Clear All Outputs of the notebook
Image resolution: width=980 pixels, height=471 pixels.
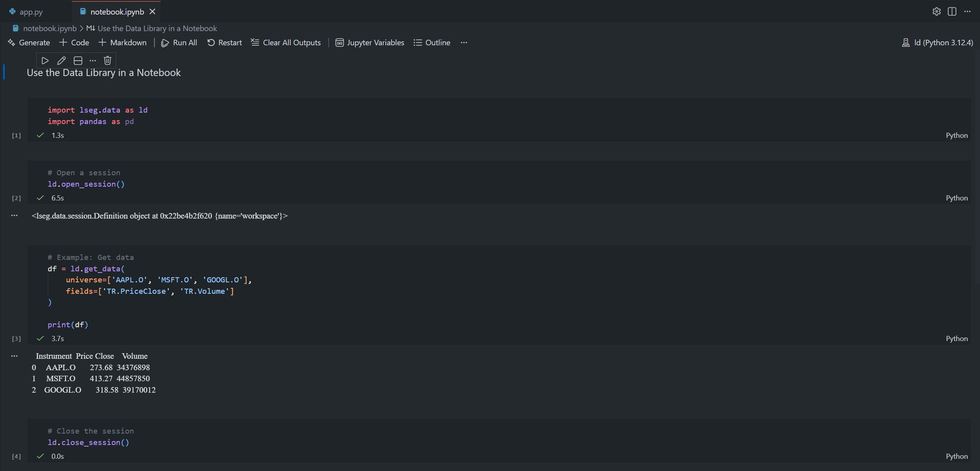[x=286, y=43]
